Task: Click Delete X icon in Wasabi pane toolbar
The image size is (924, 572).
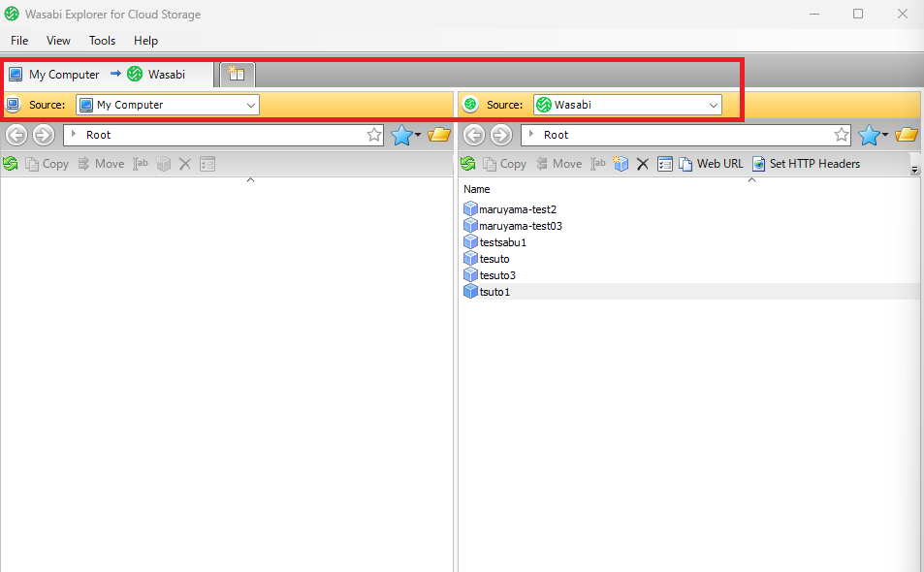Action: [x=643, y=164]
